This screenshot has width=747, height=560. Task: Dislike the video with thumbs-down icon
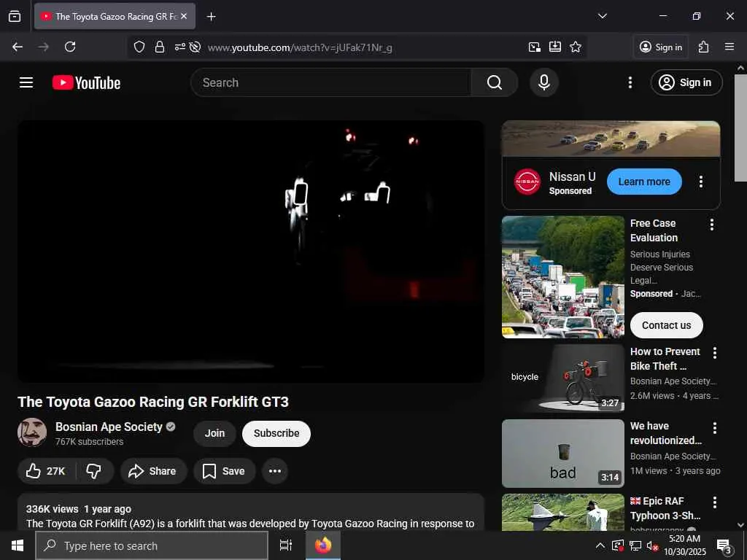[94, 471]
